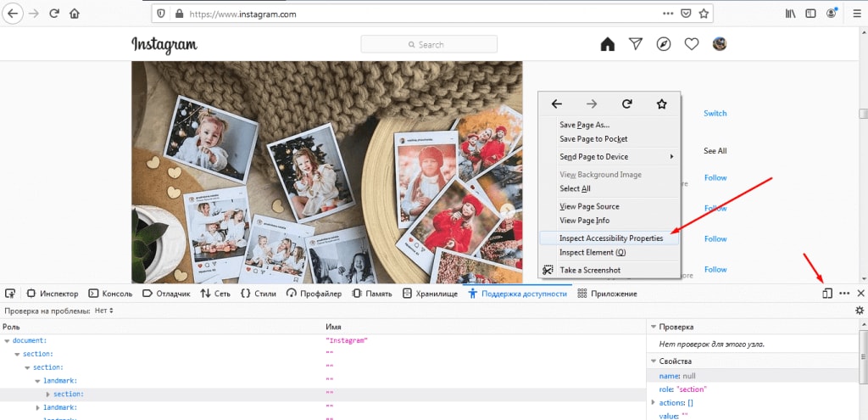
Task: Activate the element picker icon in DevTools
Action: (10, 293)
